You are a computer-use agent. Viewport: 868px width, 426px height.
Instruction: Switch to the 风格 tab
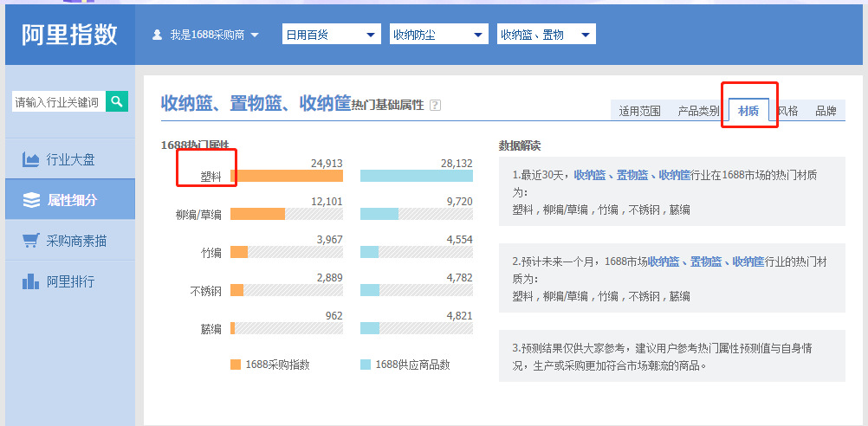tap(787, 111)
